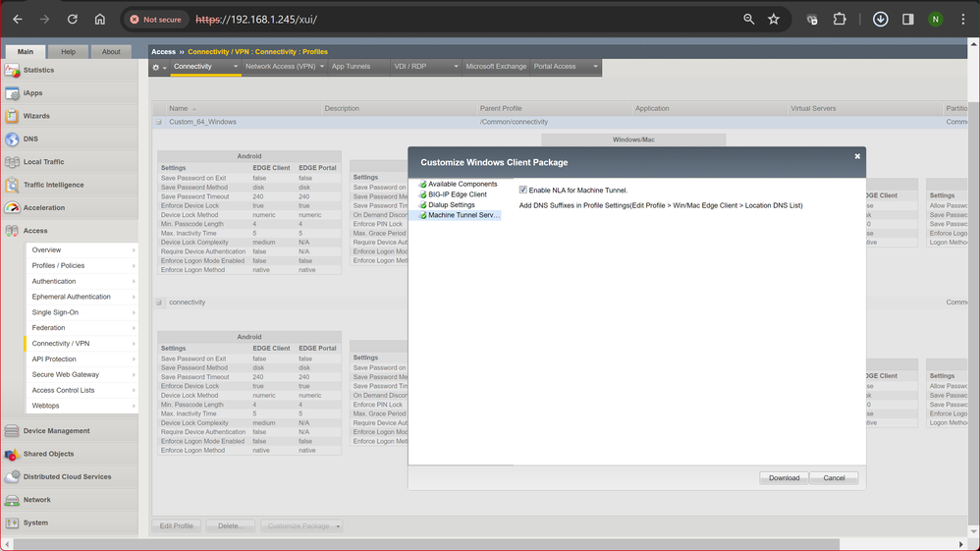Image resolution: width=980 pixels, height=551 pixels.
Task: Click the Local Traffic icon
Action: coord(12,162)
